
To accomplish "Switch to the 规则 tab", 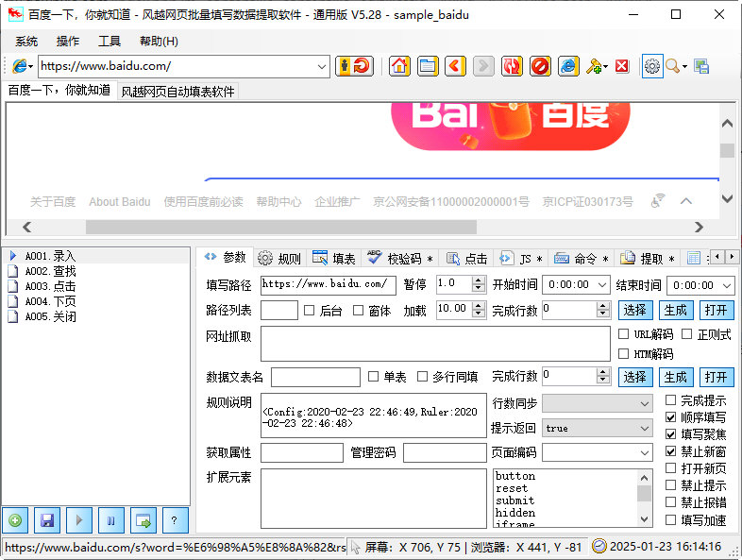I will point(279,259).
